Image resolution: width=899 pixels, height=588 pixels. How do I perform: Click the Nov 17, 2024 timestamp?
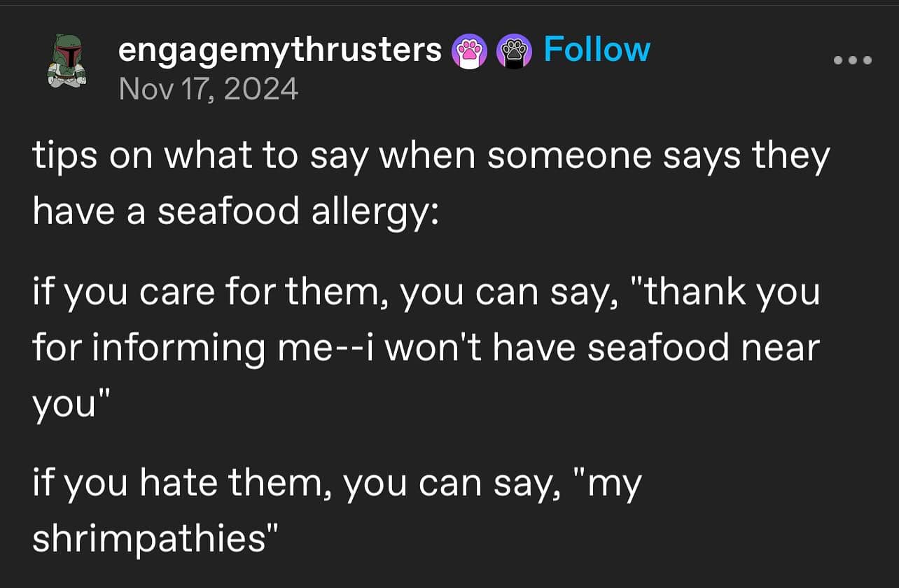tap(209, 89)
